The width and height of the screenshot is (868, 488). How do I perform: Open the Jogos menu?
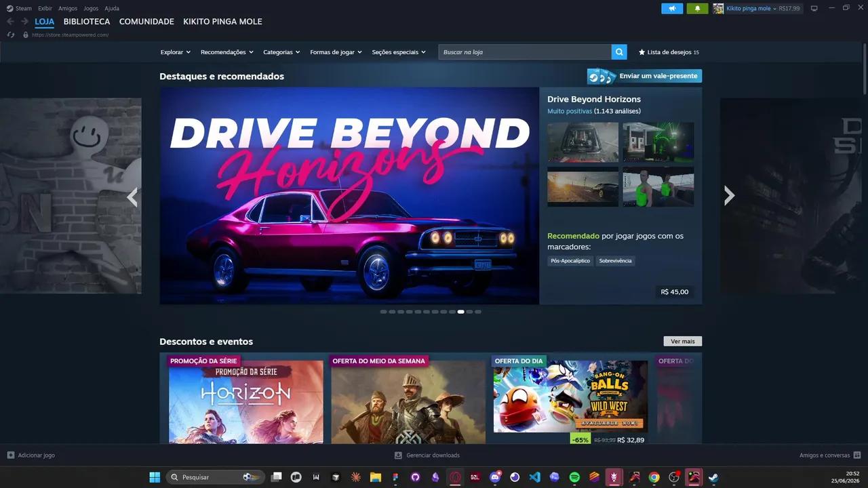(91, 8)
